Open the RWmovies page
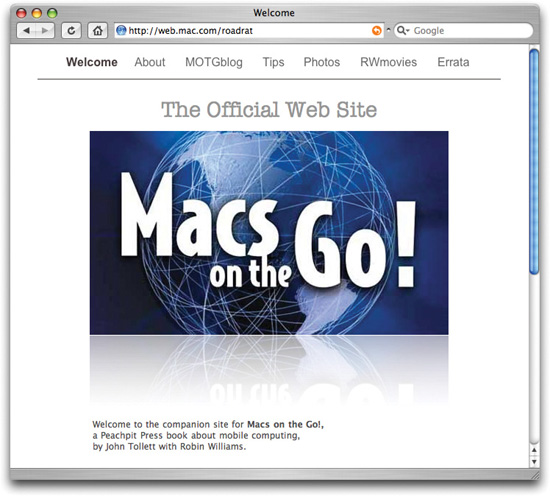This screenshot has width=550, height=496. pos(389,62)
